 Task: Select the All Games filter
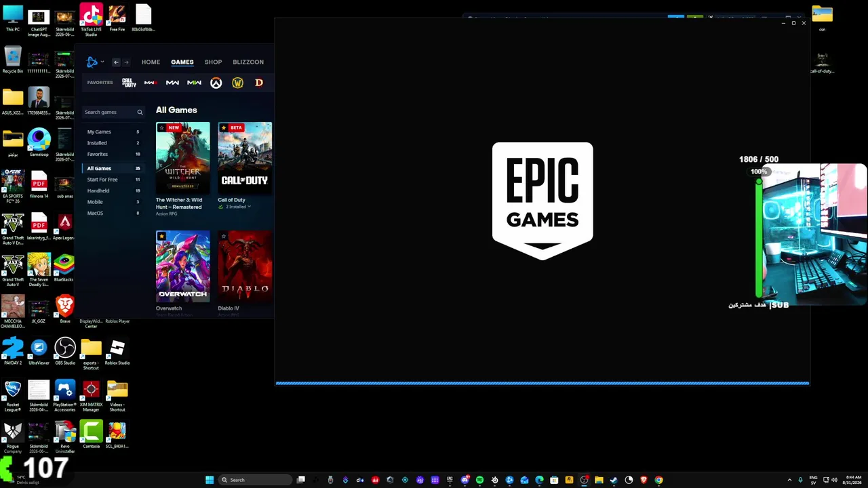pyautogui.click(x=113, y=168)
